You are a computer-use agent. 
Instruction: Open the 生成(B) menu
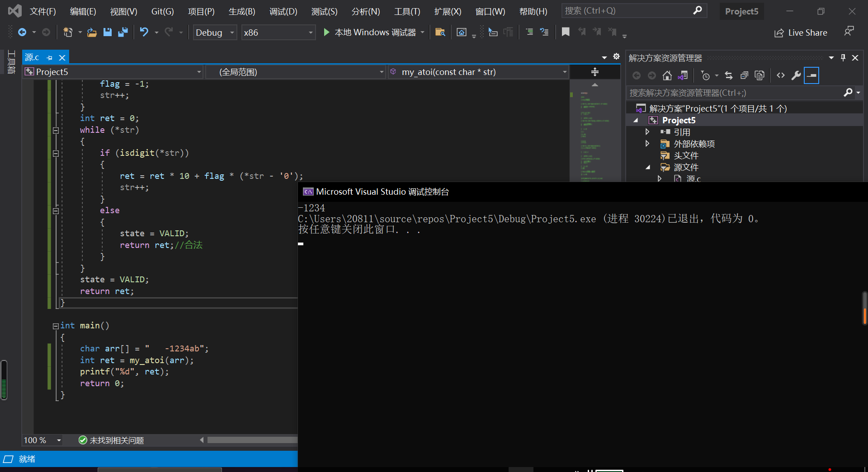point(242,11)
